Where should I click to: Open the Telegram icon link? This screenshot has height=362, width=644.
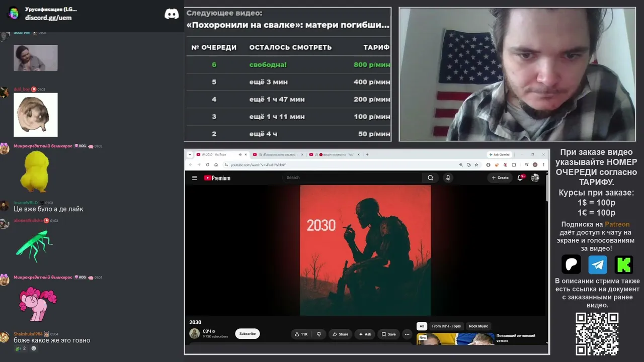coord(598,264)
